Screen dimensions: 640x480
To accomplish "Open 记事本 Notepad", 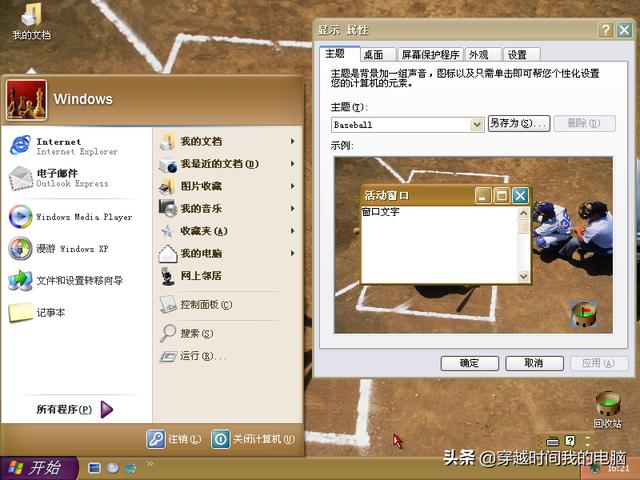I will tap(37, 313).
